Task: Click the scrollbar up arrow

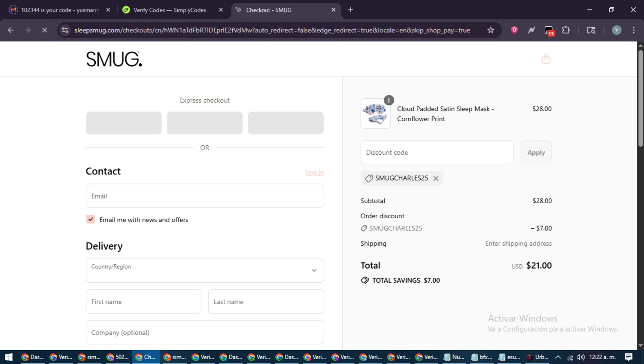Action: [x=641, y=45]
